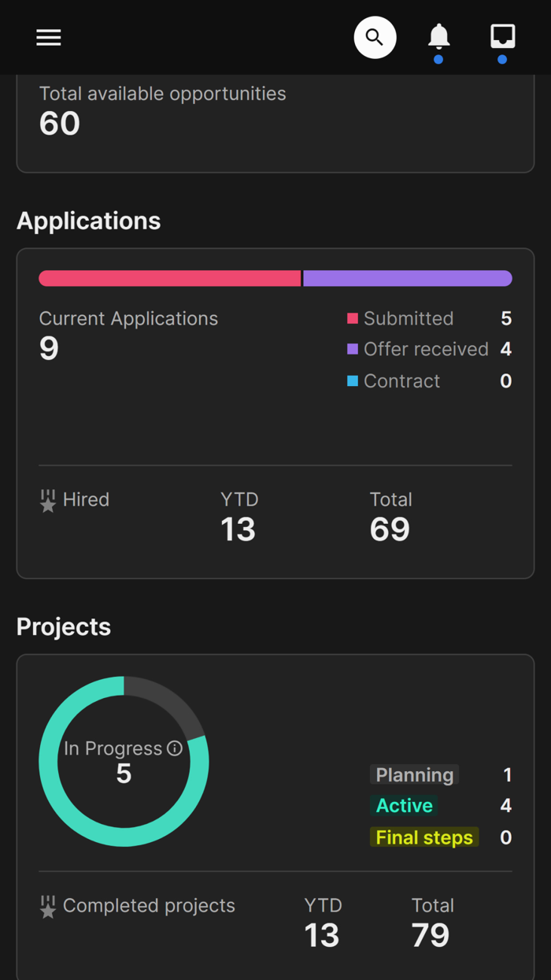
Task: Click the Hired trophy icon
Action: [x=48, y=499]
